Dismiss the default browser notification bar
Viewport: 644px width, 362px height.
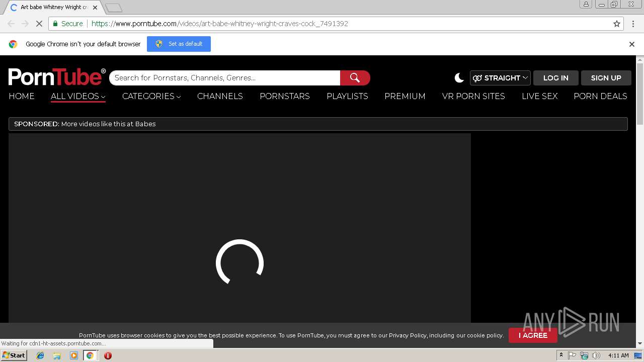(632, 44)
